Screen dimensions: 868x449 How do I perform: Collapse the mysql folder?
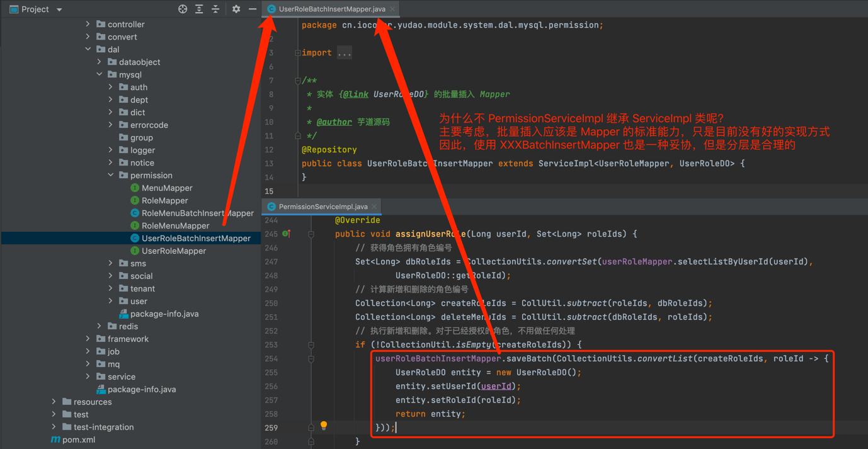click(x=100, y=74)
